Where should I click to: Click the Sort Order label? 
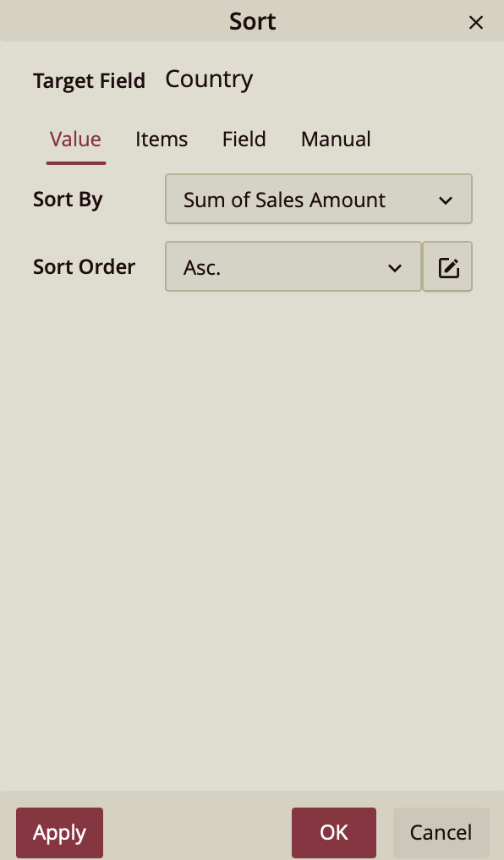(x=84, y=266)
